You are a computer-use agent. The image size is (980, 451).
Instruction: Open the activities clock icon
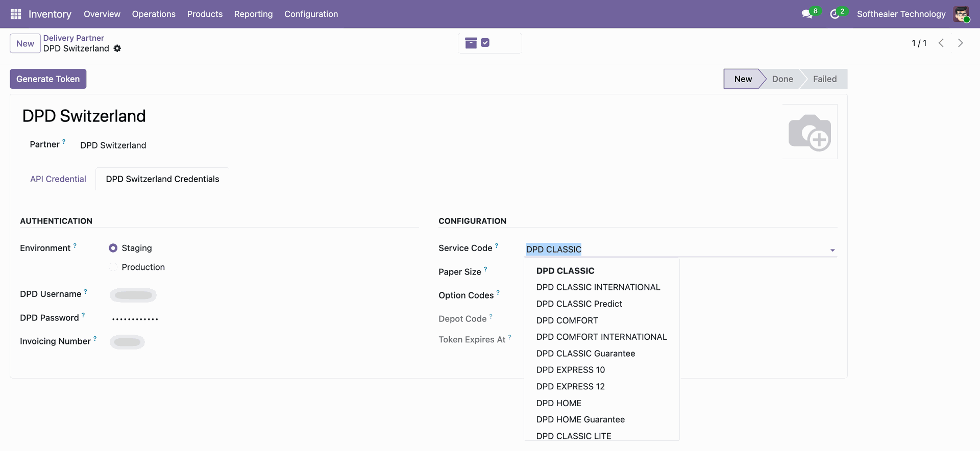(x=835, y=14)
